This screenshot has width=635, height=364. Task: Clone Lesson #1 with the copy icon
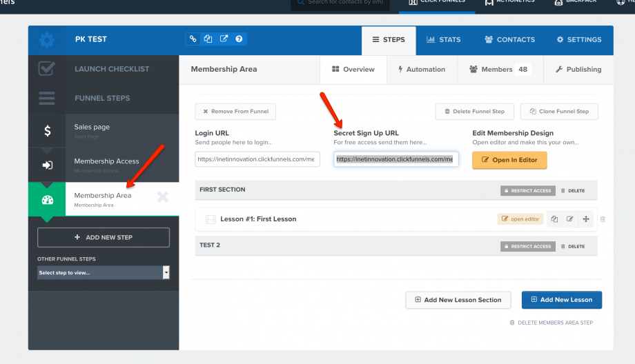pos(554,219)
